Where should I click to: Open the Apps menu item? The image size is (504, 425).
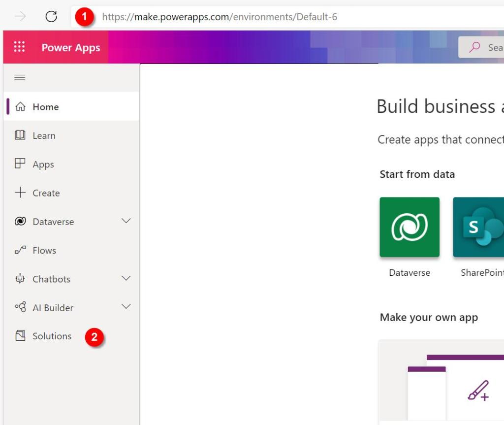point(43,164)
